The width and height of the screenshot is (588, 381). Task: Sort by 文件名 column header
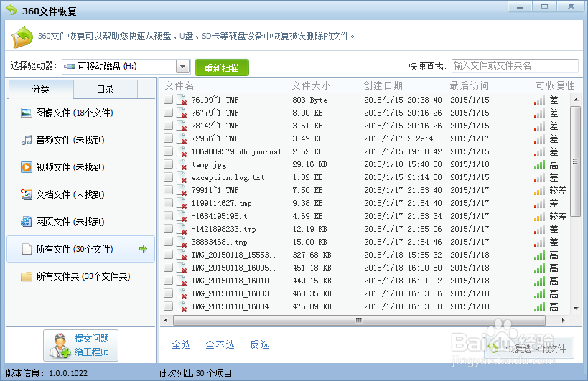coord(179,86)
